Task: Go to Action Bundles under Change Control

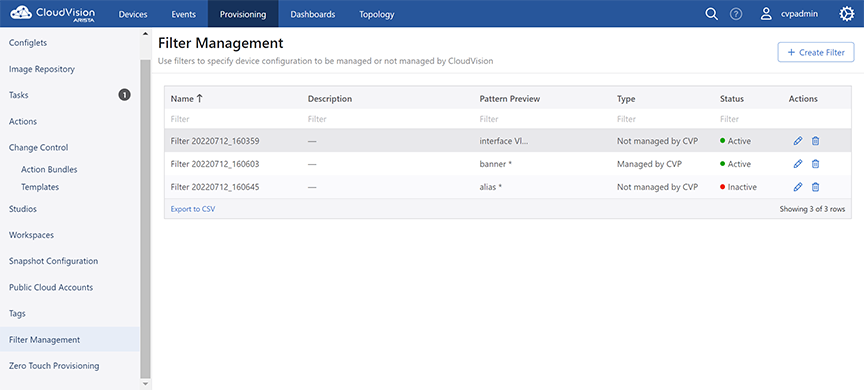Action: (x=49, y=170)
